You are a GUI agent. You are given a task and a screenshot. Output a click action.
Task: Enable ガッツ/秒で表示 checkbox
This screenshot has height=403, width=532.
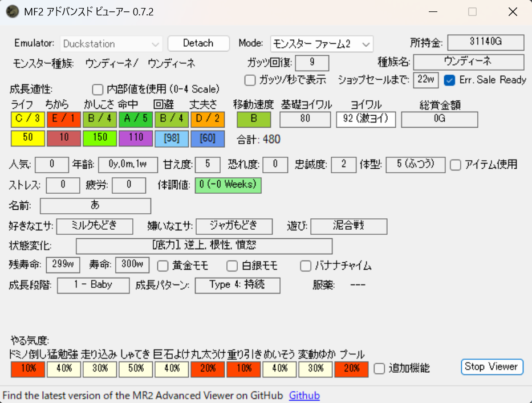(x=250, y=80)
